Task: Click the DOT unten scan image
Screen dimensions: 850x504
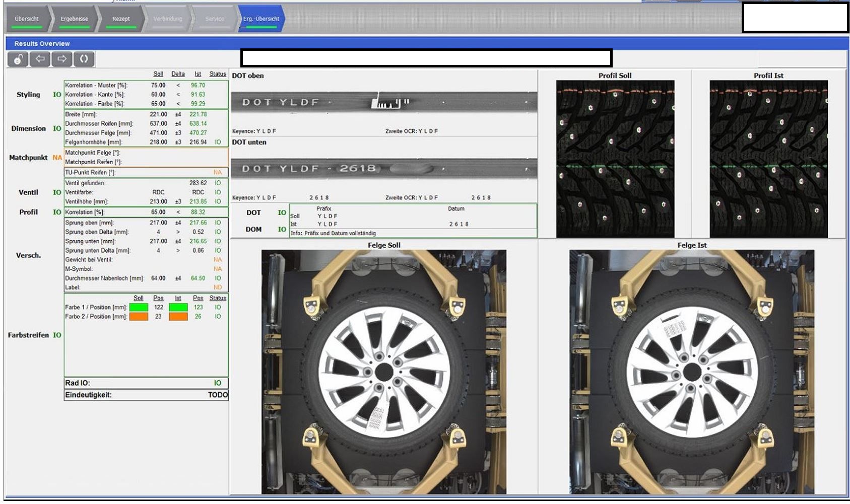Action: coord(384,169)
